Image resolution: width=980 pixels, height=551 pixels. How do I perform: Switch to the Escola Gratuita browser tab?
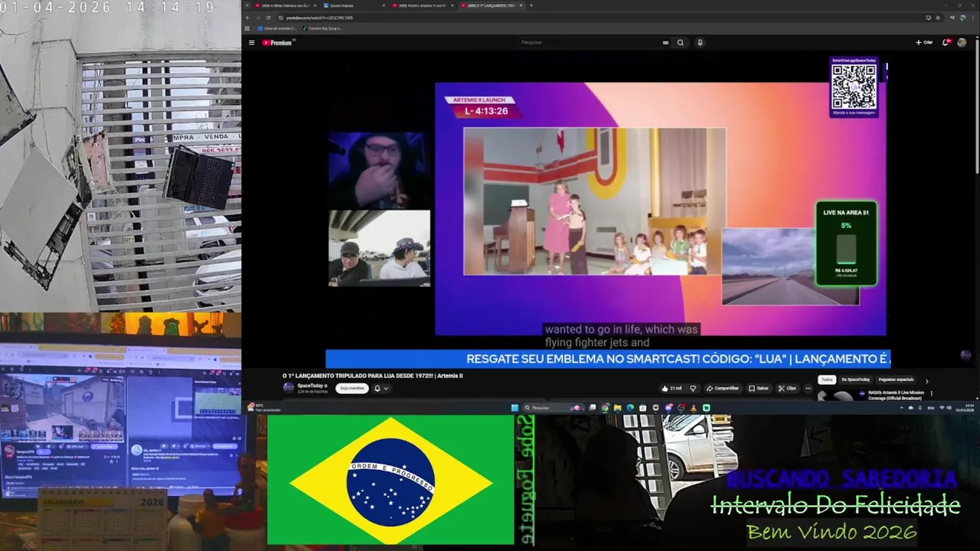(x=354, y=5)
